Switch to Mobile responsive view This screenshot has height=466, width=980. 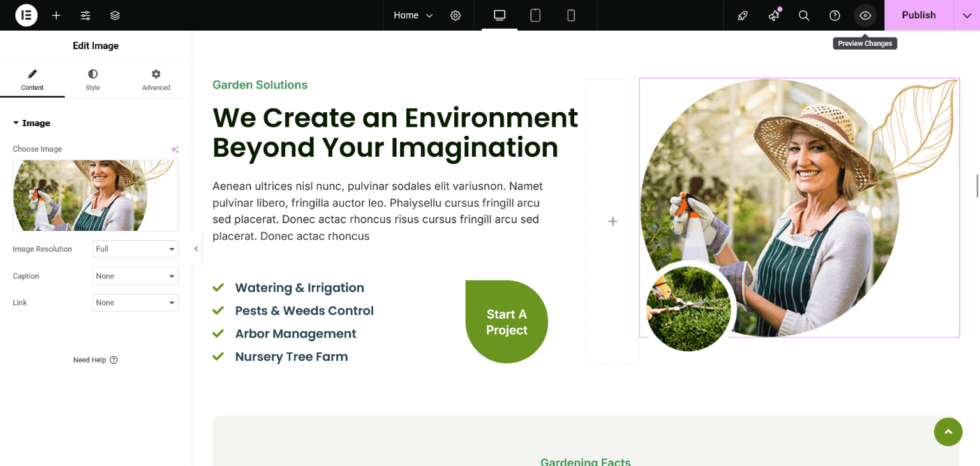[x=571, y=15]
